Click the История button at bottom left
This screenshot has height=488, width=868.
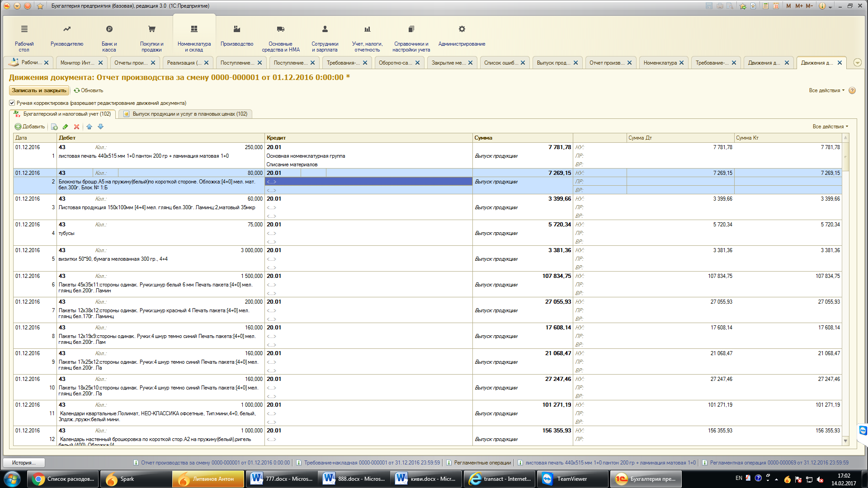pos(24,463)
